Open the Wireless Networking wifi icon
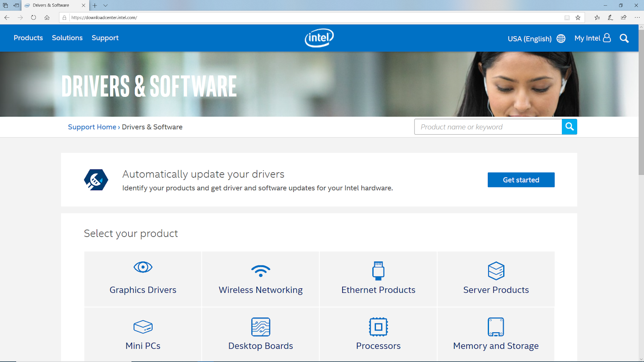 [x=260, y=271]
